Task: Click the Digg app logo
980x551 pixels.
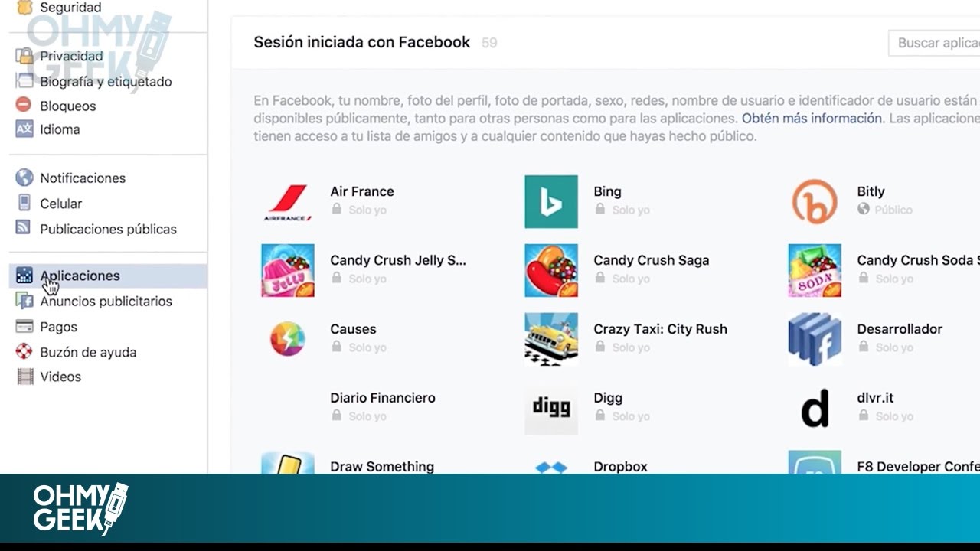Action: point(551,409)
